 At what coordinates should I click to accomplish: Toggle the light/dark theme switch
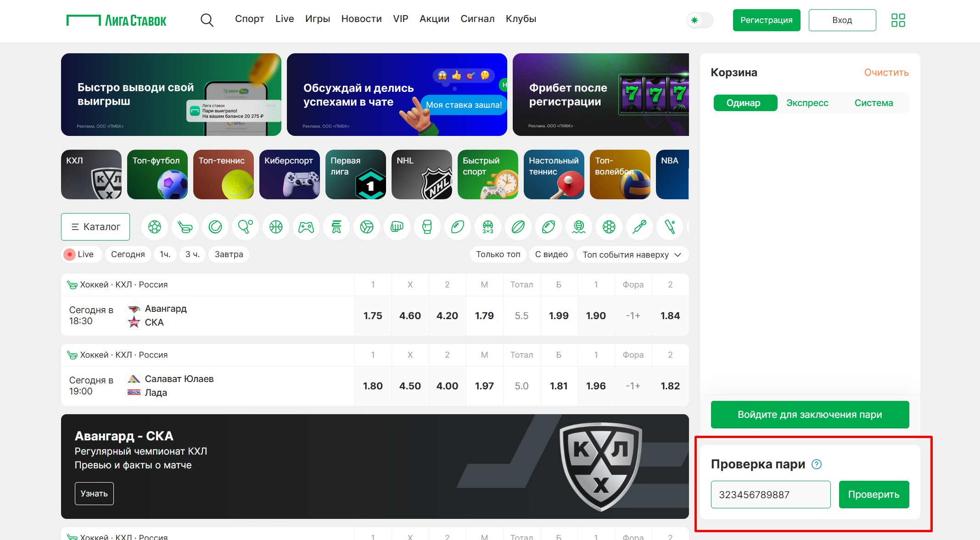[700, 20]
